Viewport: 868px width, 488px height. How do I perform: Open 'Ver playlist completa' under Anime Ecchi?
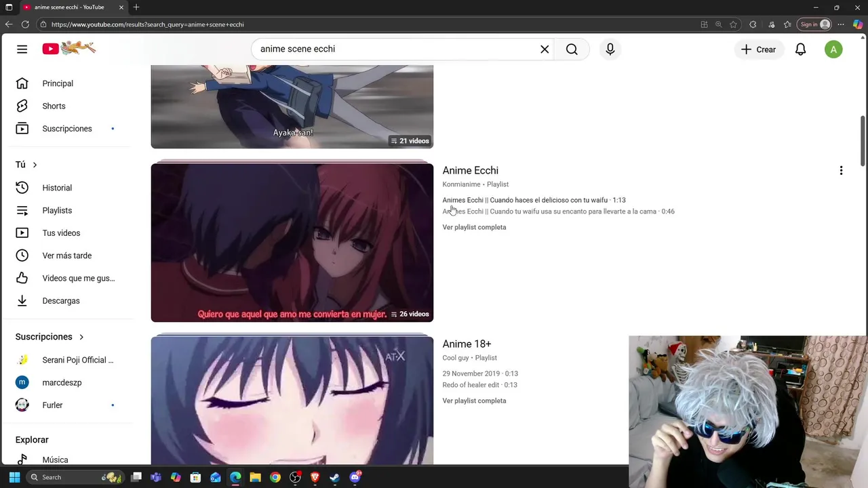[x=474, y=227]
